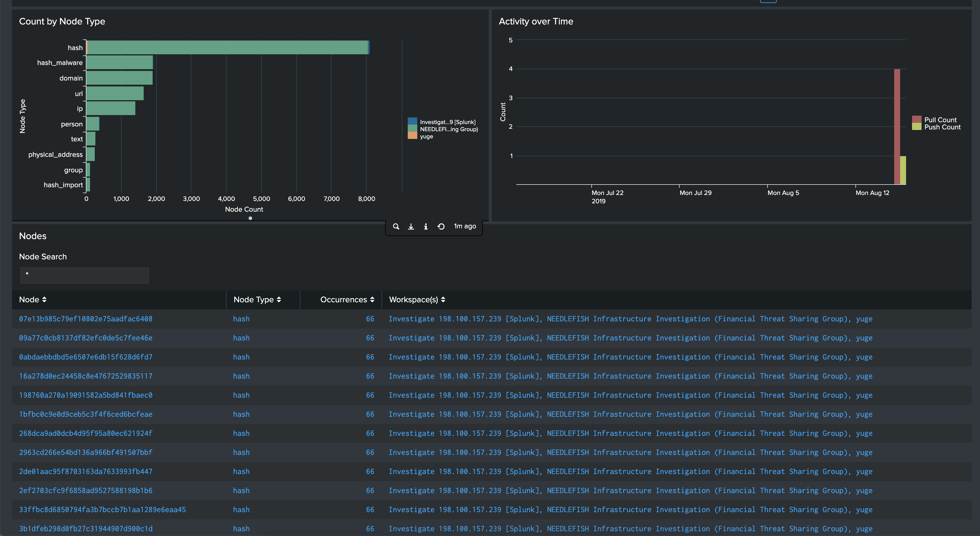This screenshot has width=980, height=536.
Task: Click the chart pagination dot below Node Count
Action: [250, 218]
